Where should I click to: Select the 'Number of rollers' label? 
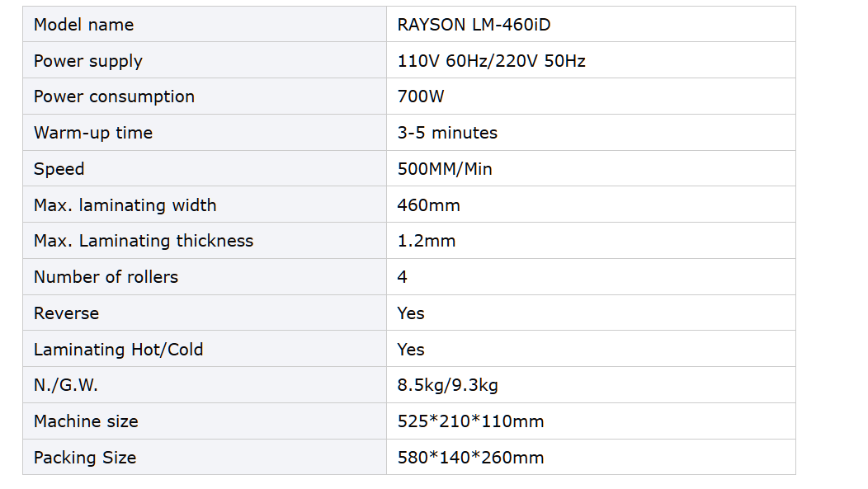[x=106, y=277]
